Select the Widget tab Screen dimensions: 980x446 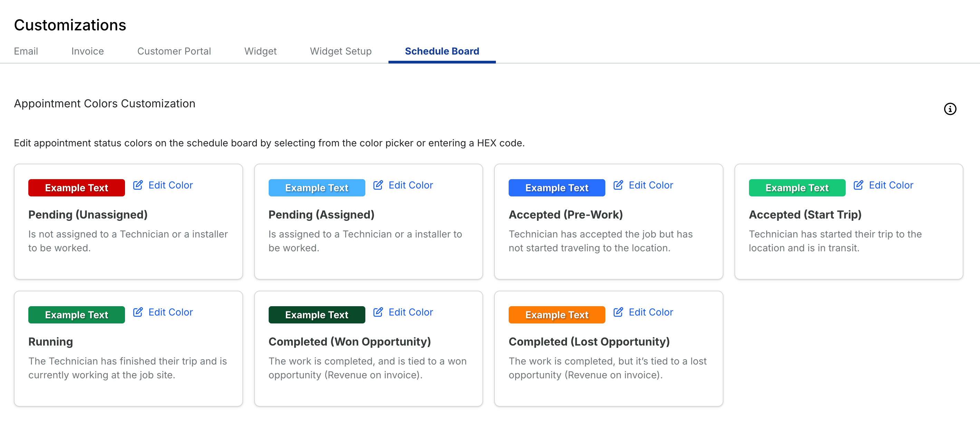(x=260, y=51)
